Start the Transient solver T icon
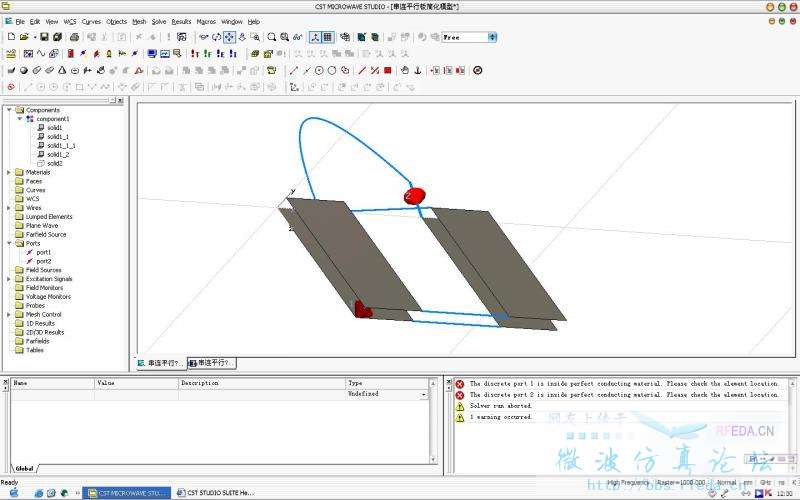 tap(194, 54)
